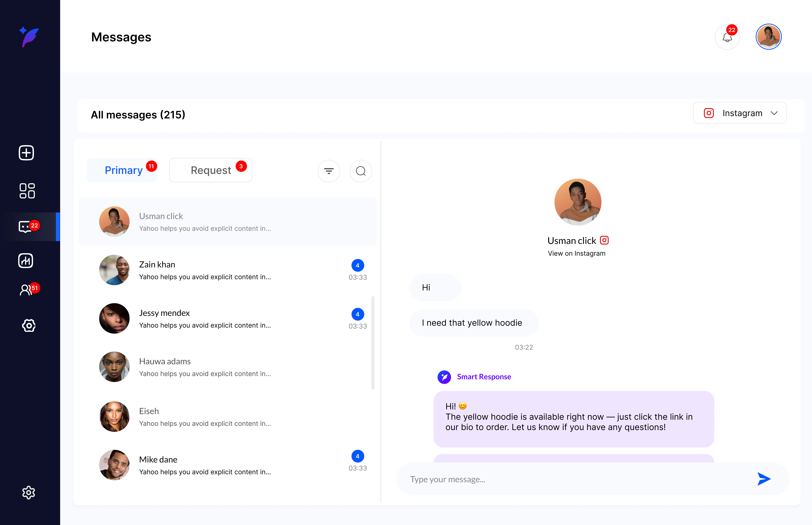The image size is (812, 525).
Task: Open Mike dane conversation
Action: click(x=228, y=465)
